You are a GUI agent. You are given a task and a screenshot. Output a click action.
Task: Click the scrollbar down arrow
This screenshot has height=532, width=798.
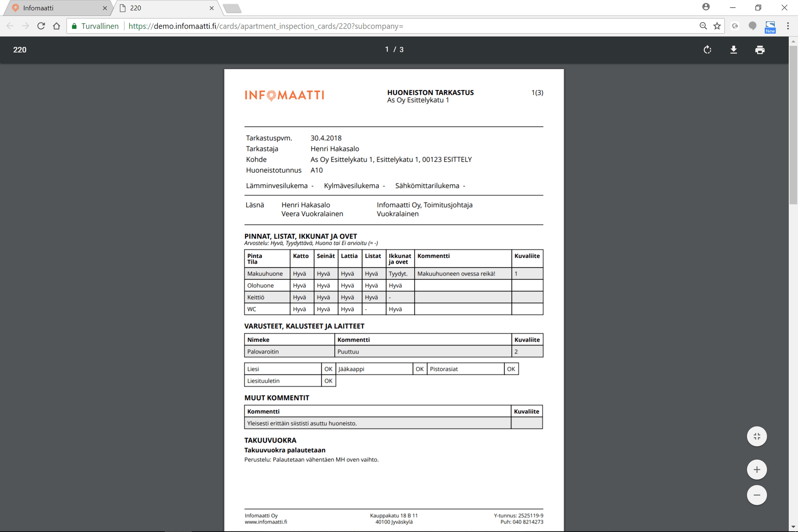pyautogui.click(x=793, y=527)
